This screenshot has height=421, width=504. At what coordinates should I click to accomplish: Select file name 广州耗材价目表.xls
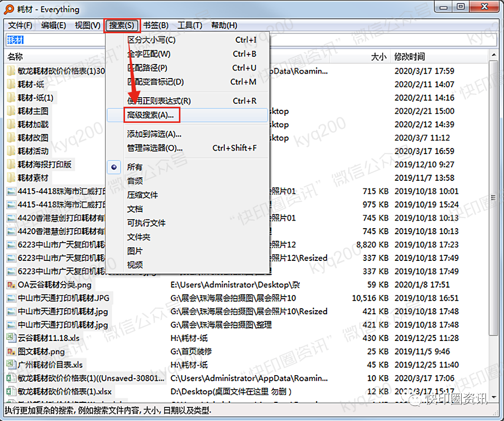[x=50, y=365]
